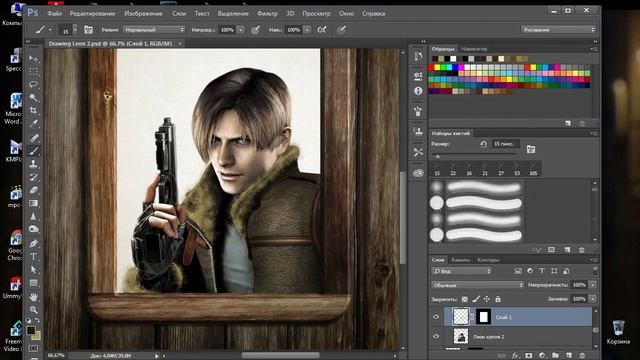Select the Eraser tool
The image size is (640, 360).
click(33, 190)
